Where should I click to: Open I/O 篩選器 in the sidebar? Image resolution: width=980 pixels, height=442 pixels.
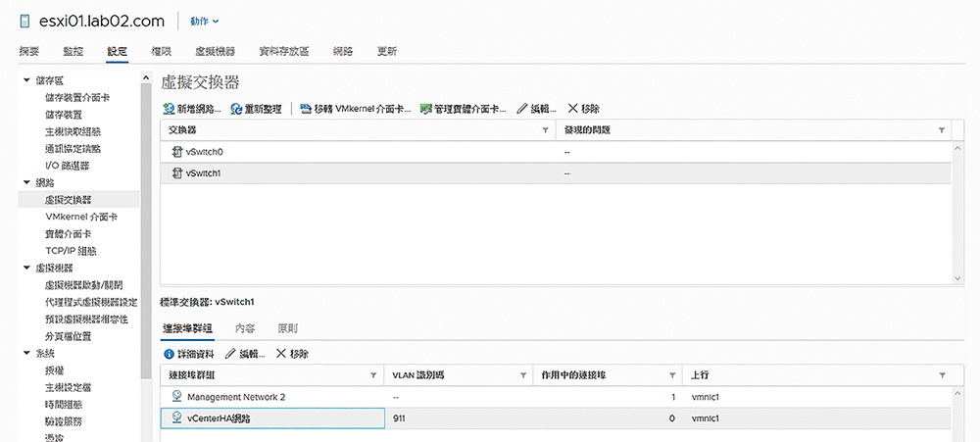coord(67,166)
